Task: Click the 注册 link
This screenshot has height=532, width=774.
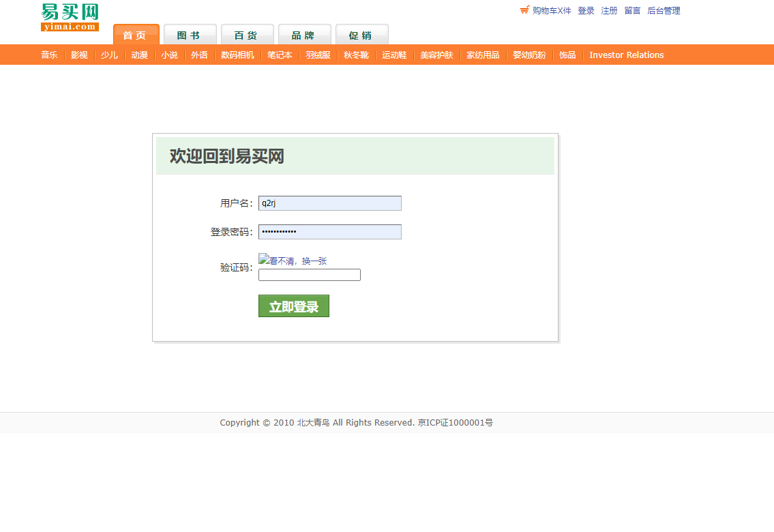Action: 609,10
